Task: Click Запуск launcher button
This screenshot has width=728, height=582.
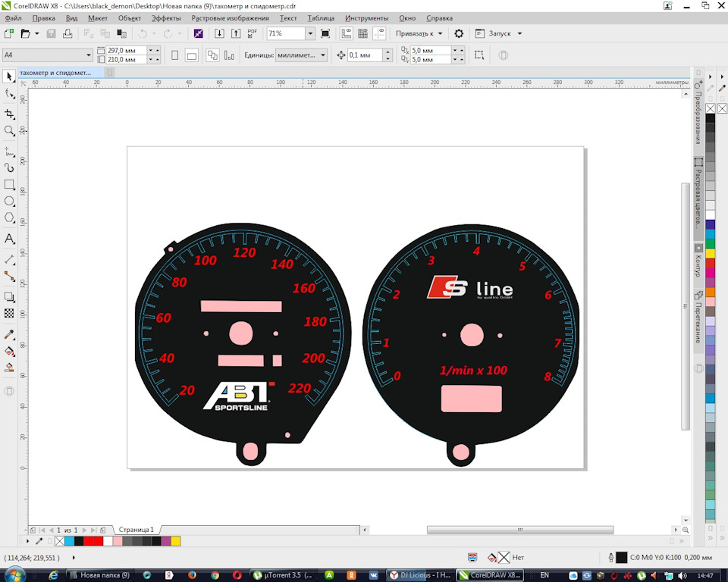Action: pyautogui.click(x=494, y=33)
